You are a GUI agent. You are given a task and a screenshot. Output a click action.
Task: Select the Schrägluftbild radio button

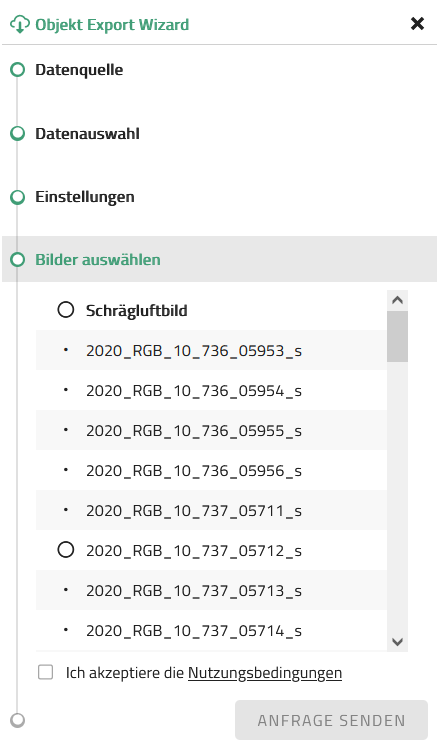[66, 310]
